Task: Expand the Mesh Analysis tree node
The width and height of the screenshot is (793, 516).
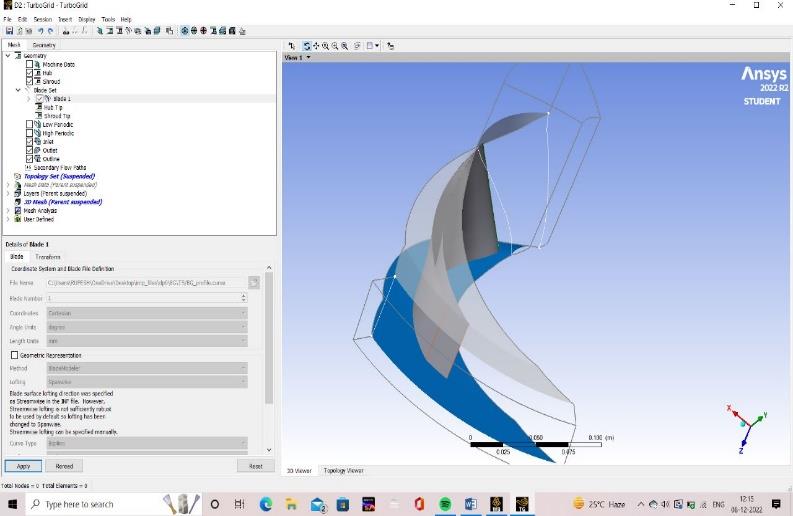Action: coord(8,210)
